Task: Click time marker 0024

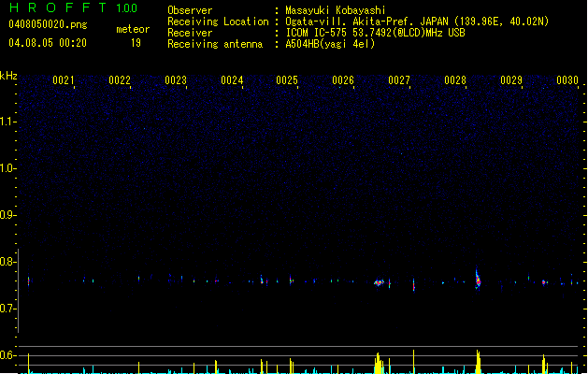Action: click(x=232, y=79)
